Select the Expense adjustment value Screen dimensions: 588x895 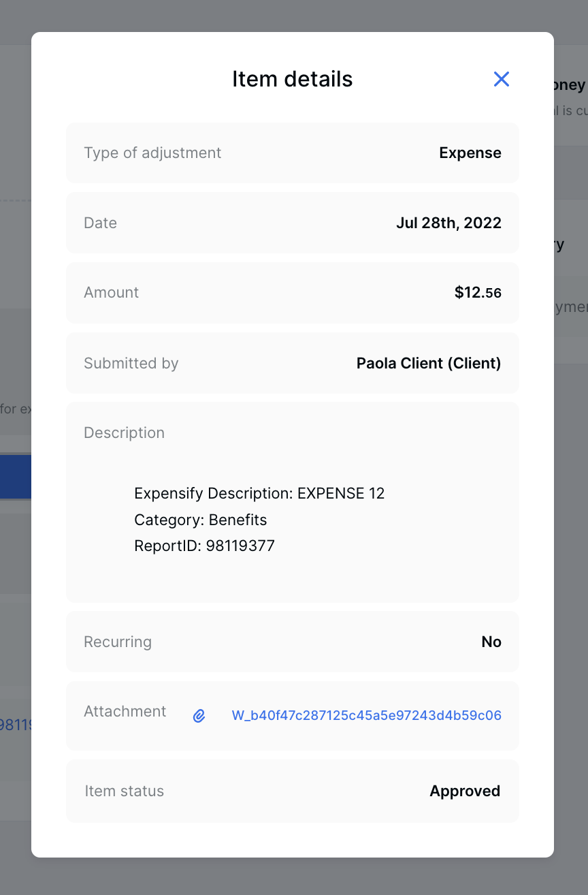[470, 153]
